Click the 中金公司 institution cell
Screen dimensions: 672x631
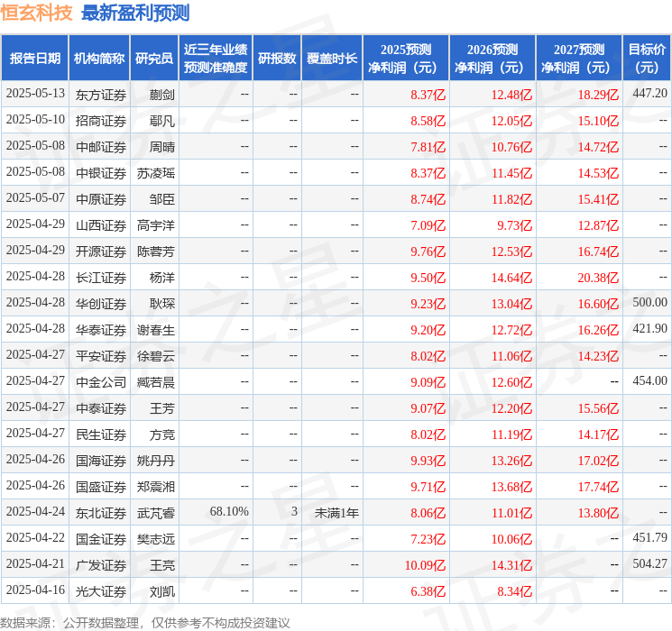pyautogui.click(x=101, y=382)
